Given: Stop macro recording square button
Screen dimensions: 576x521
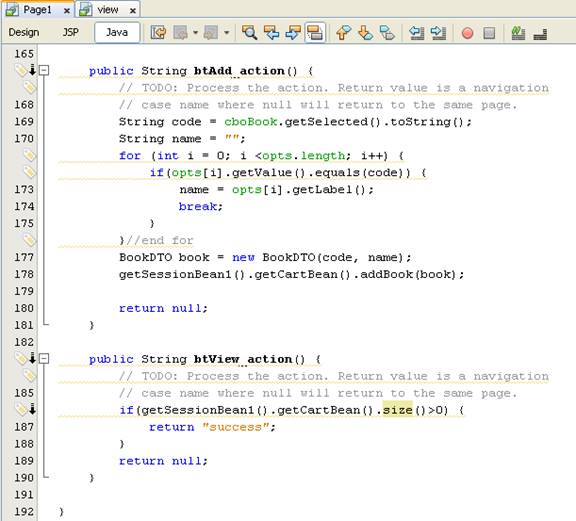Looking at the screenshot, I should click(x=489, y=33).
